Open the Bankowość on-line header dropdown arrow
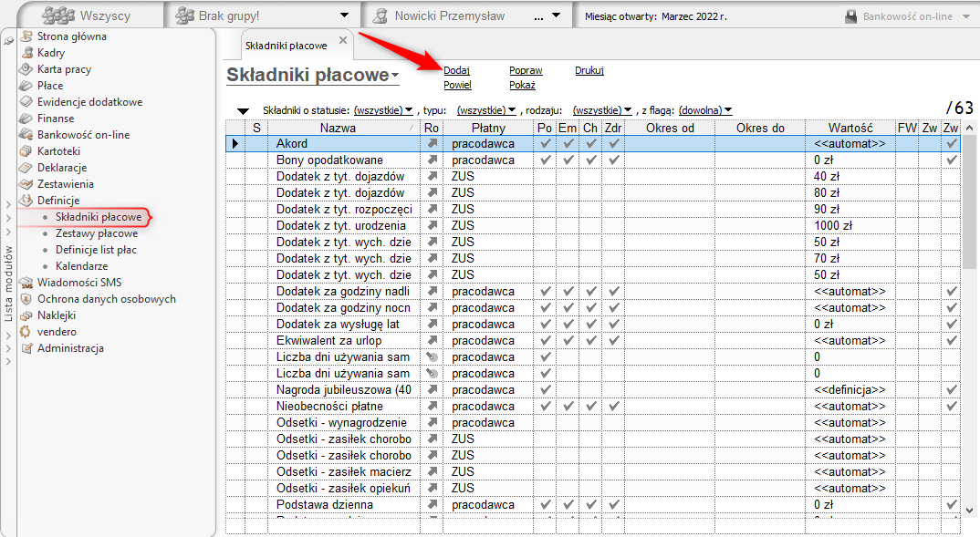 click(965, 16)
